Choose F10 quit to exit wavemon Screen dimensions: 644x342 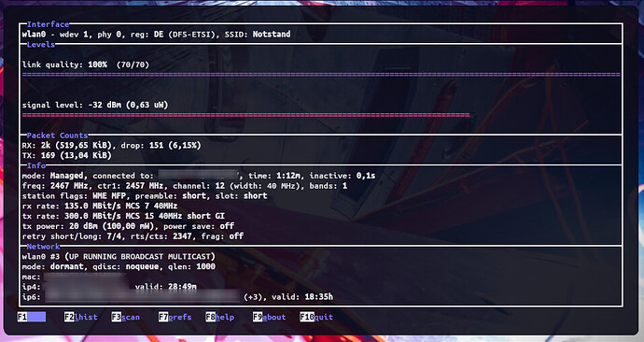(316, 317)
